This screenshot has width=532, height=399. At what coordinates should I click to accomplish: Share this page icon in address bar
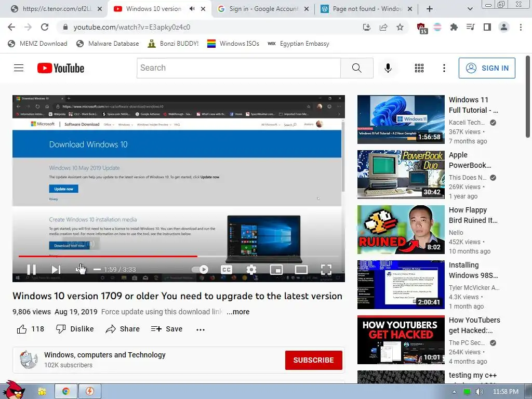point(383,27)
